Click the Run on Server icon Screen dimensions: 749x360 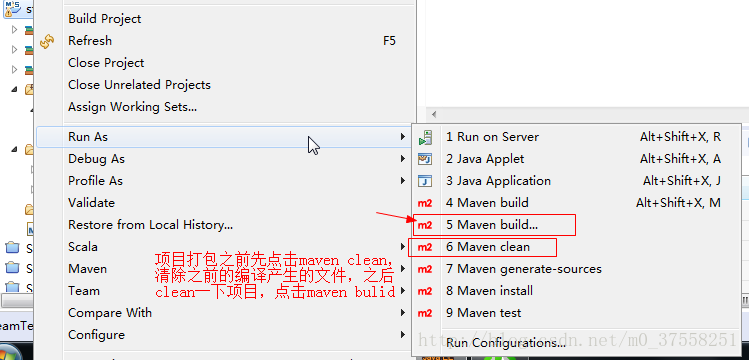[x=425, y=138]
